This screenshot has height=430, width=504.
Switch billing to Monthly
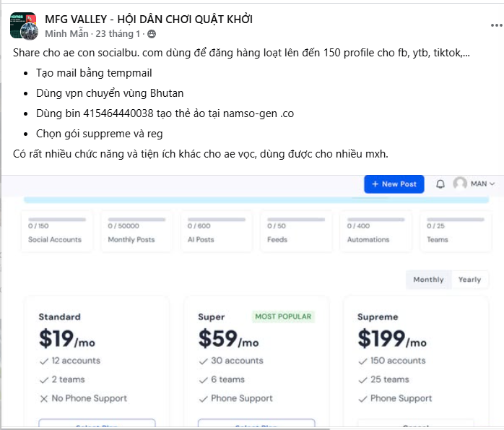coord(428,280)
